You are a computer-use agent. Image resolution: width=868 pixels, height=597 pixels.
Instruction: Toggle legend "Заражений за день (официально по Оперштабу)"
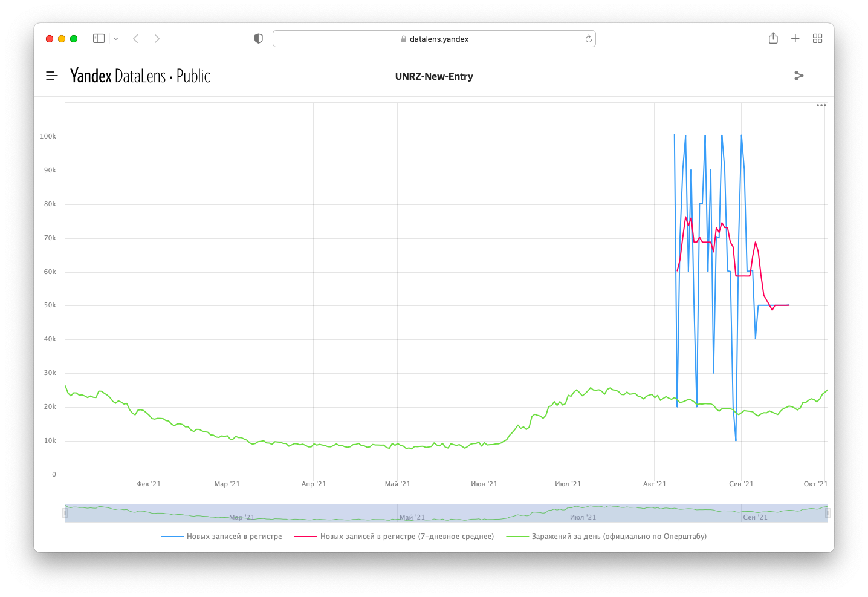point(606,537)
